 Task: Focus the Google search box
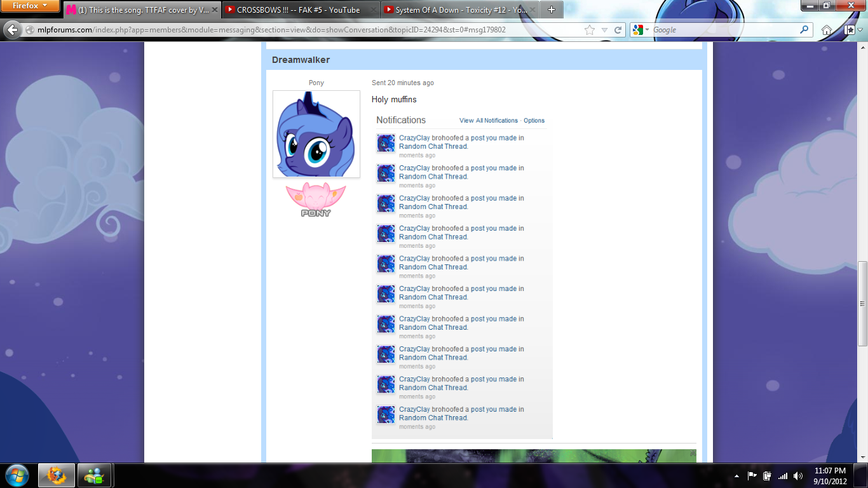(724, 30)
